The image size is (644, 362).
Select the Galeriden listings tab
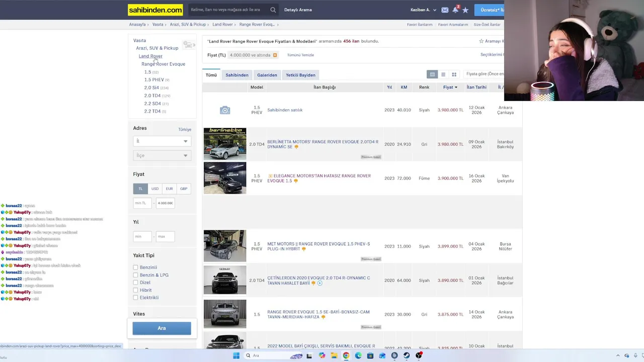267,75
